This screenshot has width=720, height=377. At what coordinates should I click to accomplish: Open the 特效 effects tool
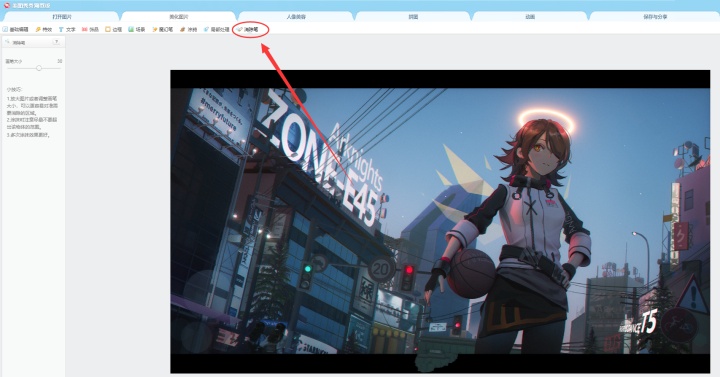tap(44, 29)
